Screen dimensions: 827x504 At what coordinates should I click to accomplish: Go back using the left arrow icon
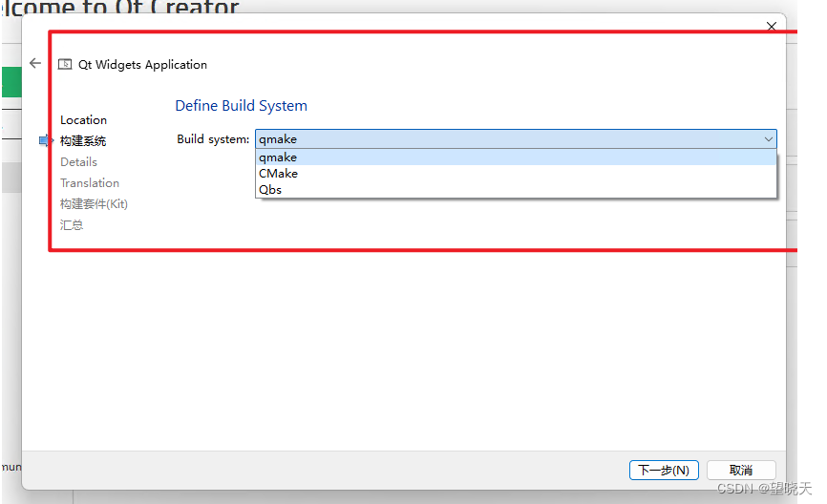(35, 63)
